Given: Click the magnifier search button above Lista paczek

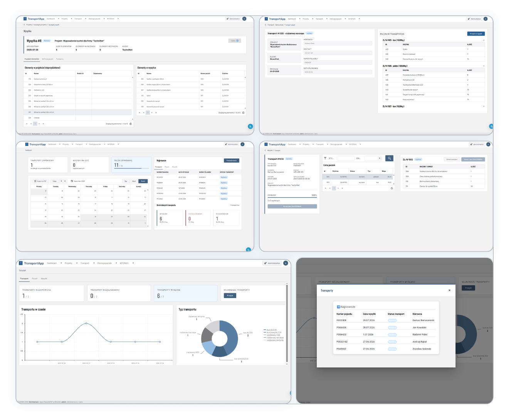Looking at the screenshot, I should point(390,158).
